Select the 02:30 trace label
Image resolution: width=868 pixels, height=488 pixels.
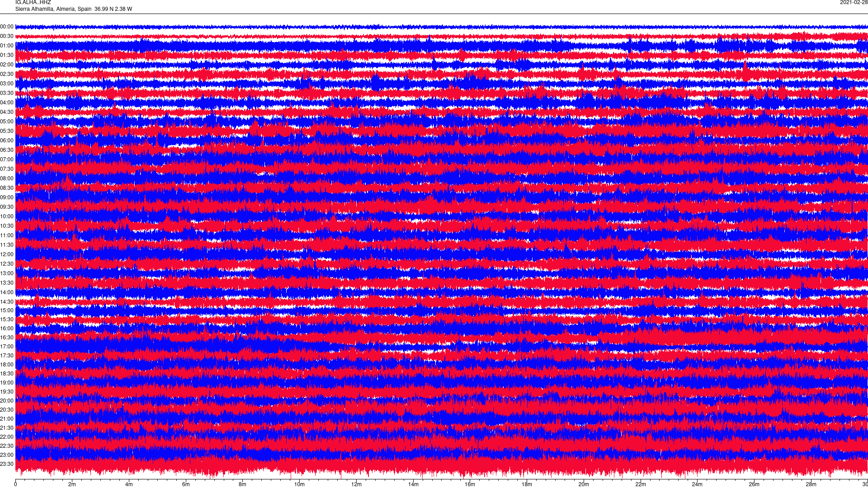click(x=7, y=75)
